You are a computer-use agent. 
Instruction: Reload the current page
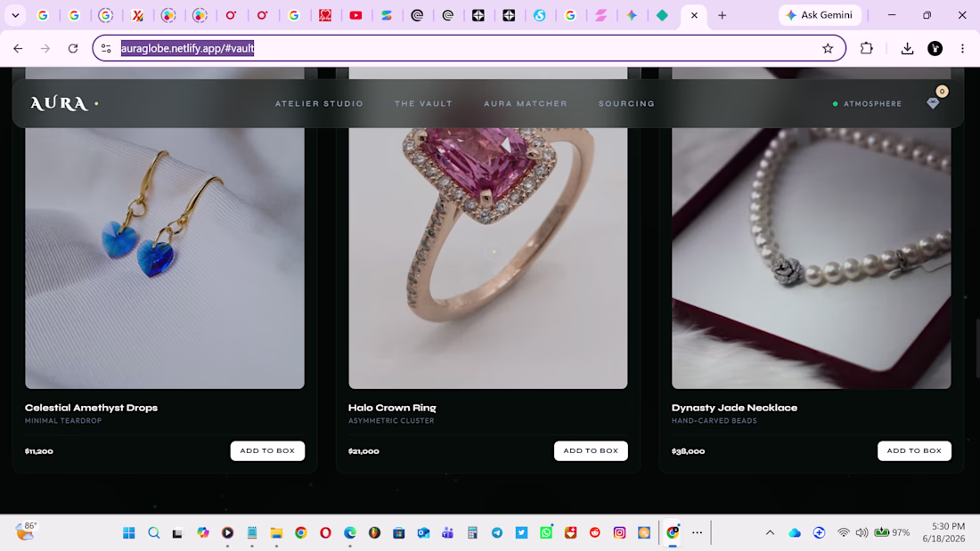pyautogui.click(x=73, y=48)
